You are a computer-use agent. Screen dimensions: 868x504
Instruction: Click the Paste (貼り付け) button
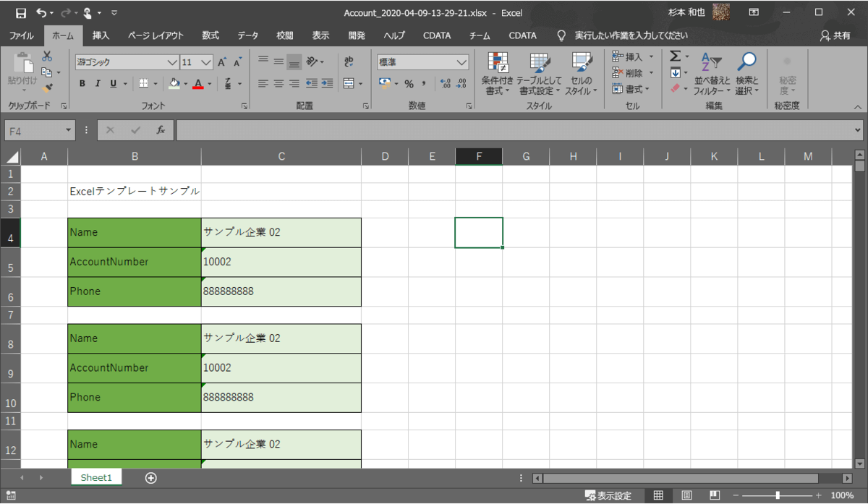pos(22,71)
